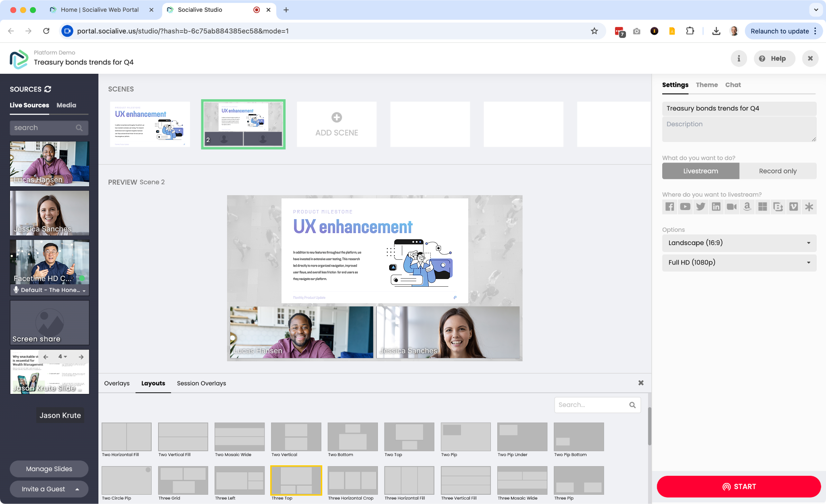Image resolution: width=826 pixels, height=504 pixels.
Task: Open the Session Overlays tab
Action: tap(201, 383)
